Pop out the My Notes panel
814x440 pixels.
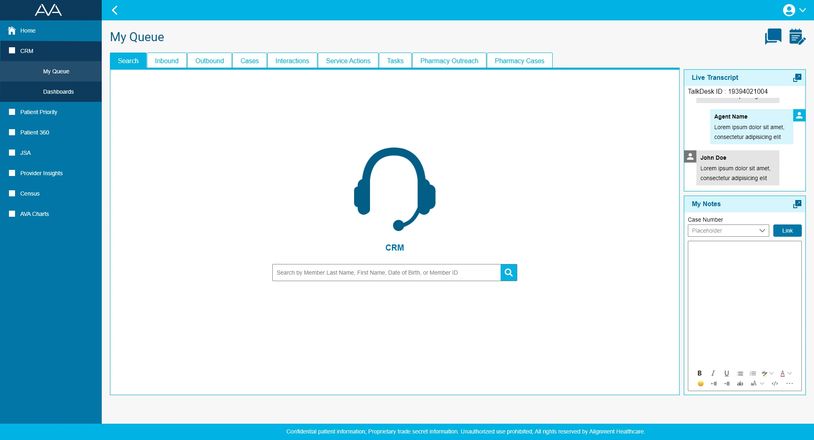coord(797,204)
